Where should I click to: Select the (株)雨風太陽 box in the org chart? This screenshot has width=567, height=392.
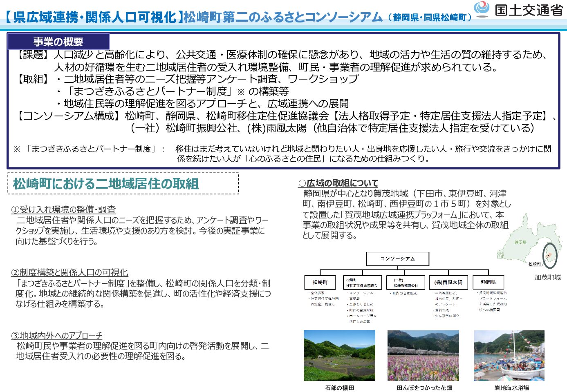click(x=448, y=283)
